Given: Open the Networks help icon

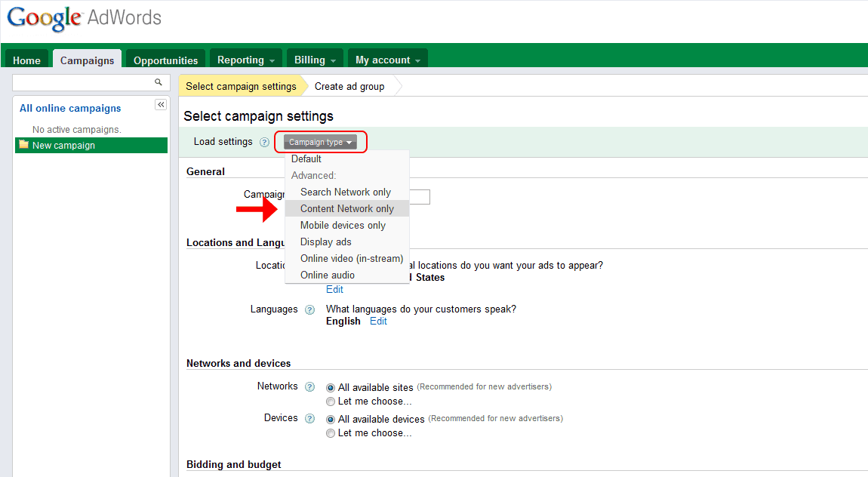Looking at the screenshot, I should click(x=310, y=386).
